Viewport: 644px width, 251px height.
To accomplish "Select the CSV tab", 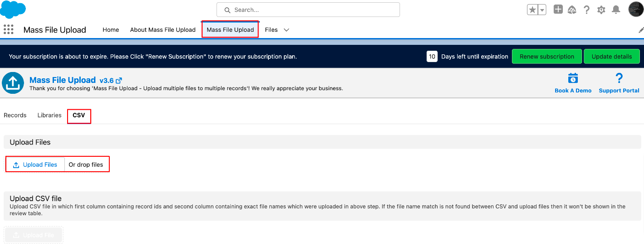I will [x=79, y=116].
